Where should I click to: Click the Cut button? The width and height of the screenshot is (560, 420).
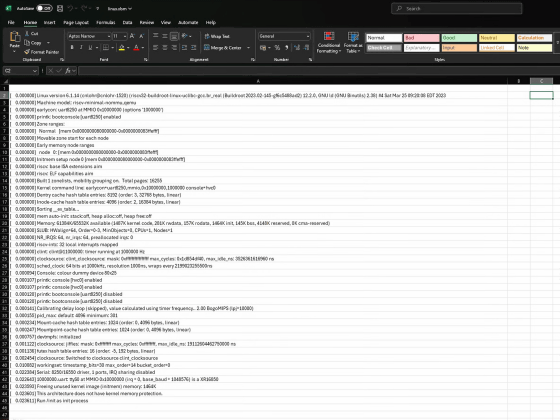(x=32, y=34)
